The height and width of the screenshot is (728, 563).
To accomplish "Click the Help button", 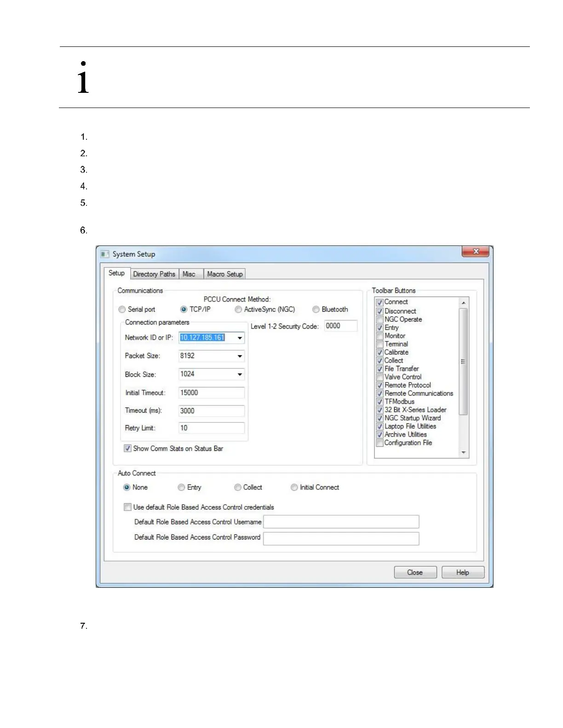I will click(x=463, y=573).
